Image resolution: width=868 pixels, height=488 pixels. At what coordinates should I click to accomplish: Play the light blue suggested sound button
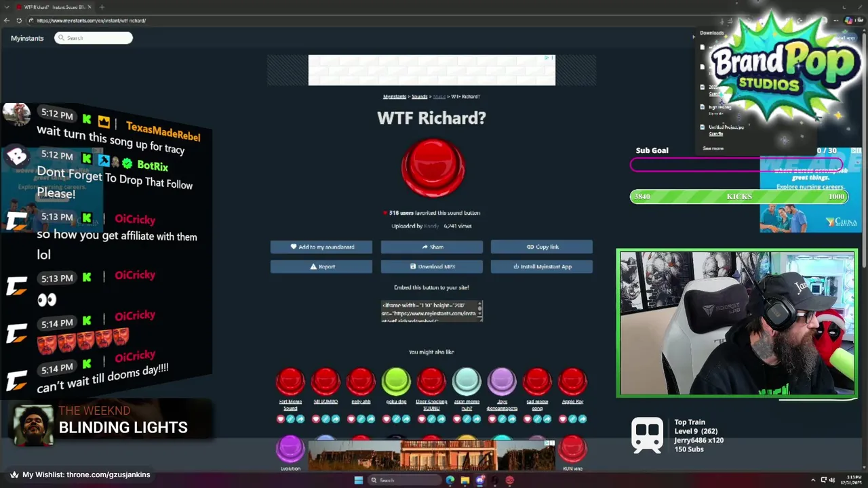tap(467, 382)
